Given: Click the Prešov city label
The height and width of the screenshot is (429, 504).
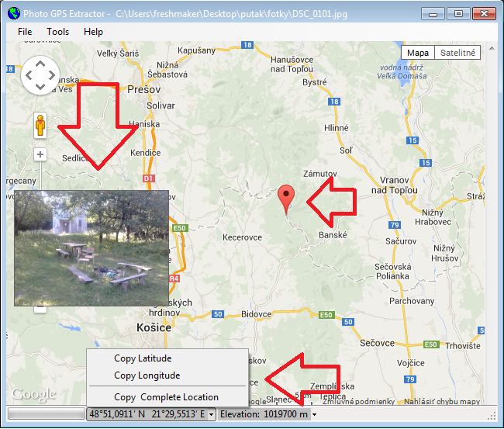Looking at the screenshot, I should [143, 89].
